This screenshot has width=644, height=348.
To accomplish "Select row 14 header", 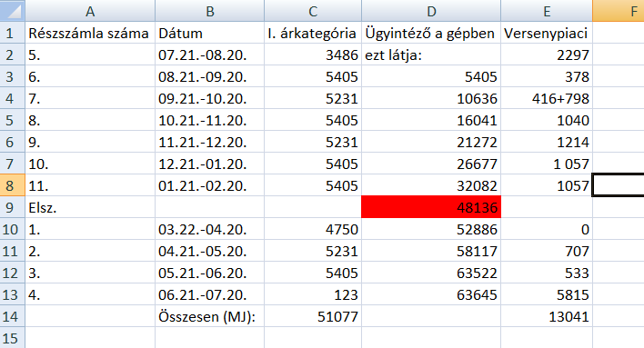I will pyautogui.click(x=13, y=316).
